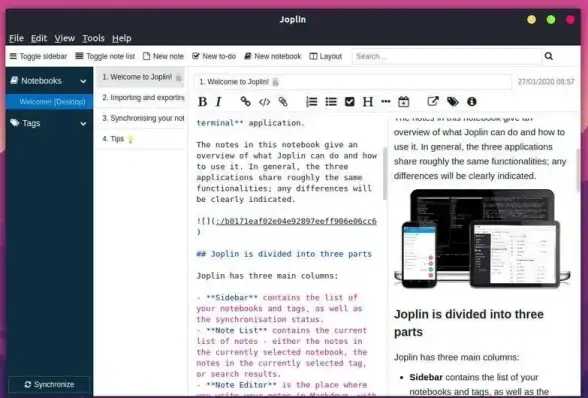Open note '3. Synchronising your notes'
The image size is (588, 398).
[141, 118]
